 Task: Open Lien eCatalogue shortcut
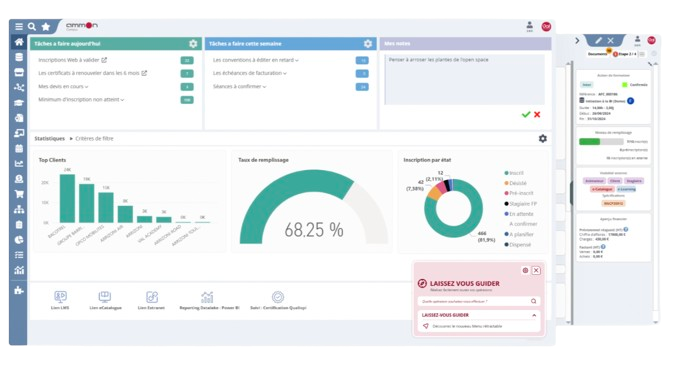[x=105, y=300]
